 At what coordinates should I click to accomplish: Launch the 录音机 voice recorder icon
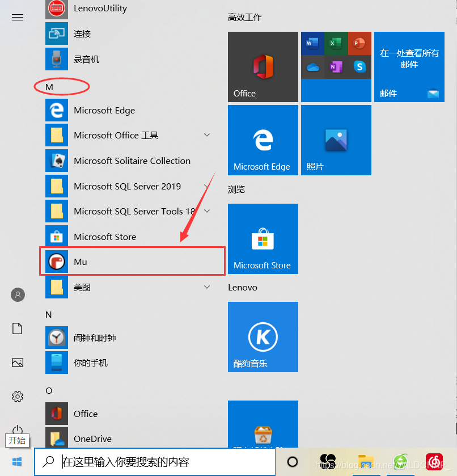pos(57,59)
